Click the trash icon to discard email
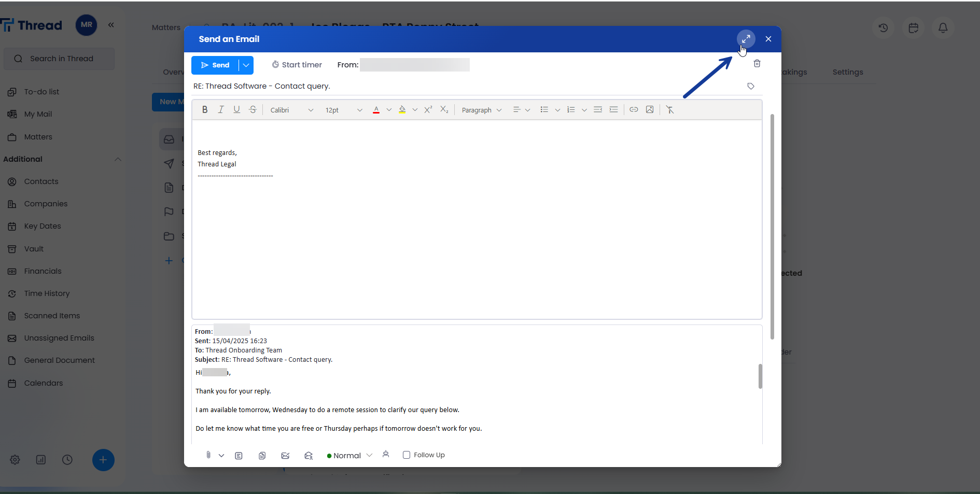The image size is (980, 494). (757, 63)
